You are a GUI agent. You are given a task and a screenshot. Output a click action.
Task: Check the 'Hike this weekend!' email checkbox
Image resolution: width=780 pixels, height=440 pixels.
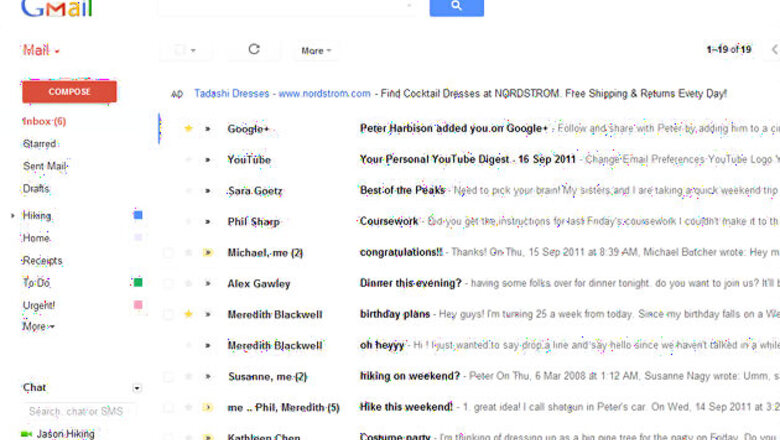[169, 407]
